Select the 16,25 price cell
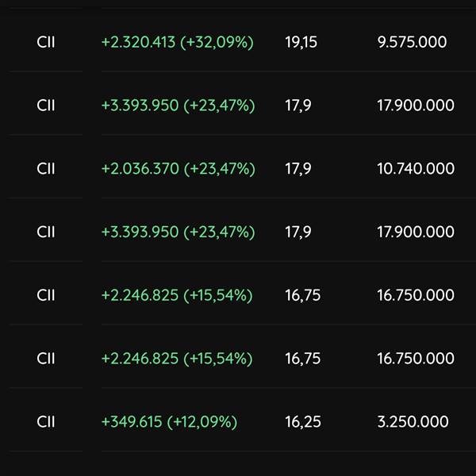The image size is (476, 476). [303, 422]
